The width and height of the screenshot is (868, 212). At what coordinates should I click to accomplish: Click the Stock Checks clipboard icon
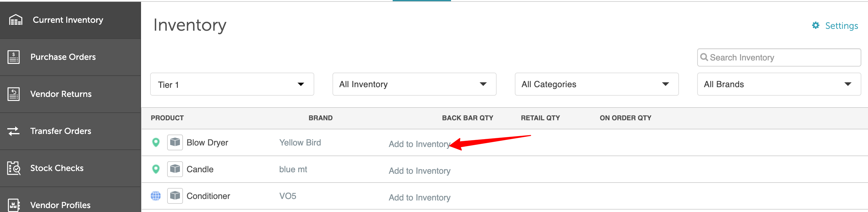14,168
